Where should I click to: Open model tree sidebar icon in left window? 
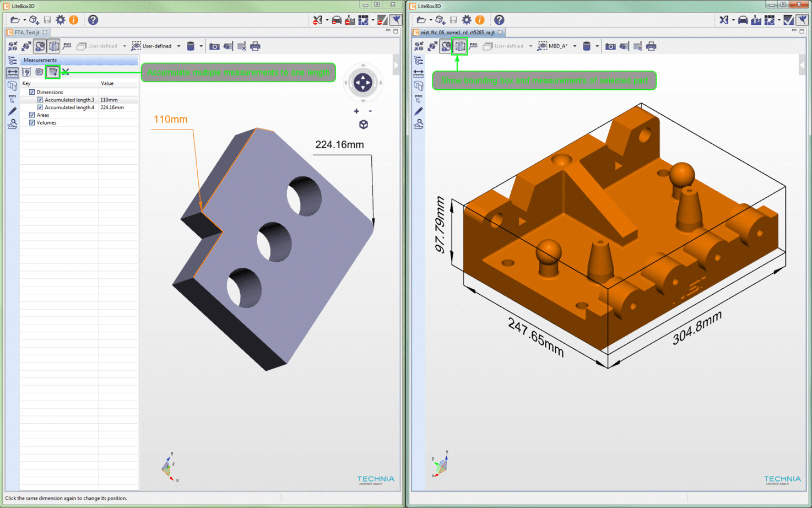[x=12, y=60]
